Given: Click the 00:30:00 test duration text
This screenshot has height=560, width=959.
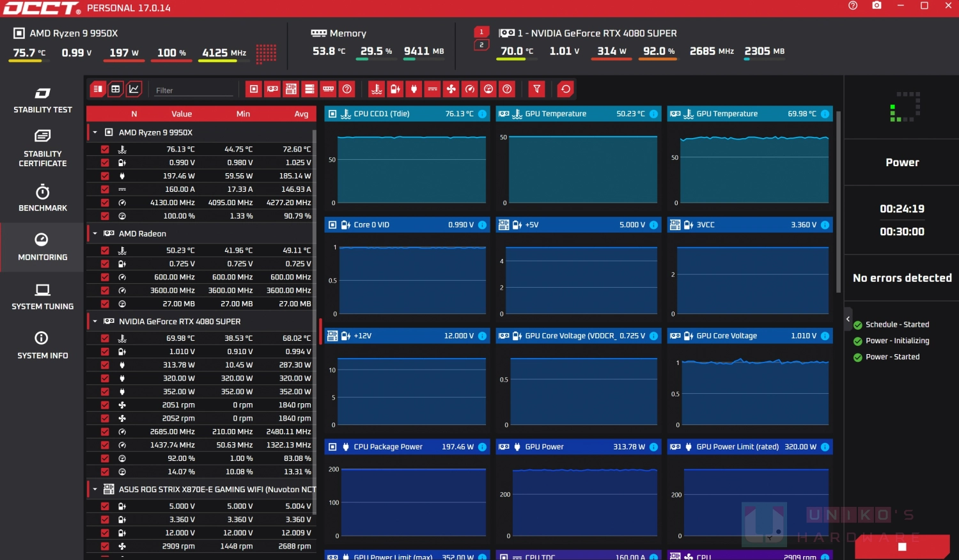Looking at the screenshot, I should [x=902, y=232].
